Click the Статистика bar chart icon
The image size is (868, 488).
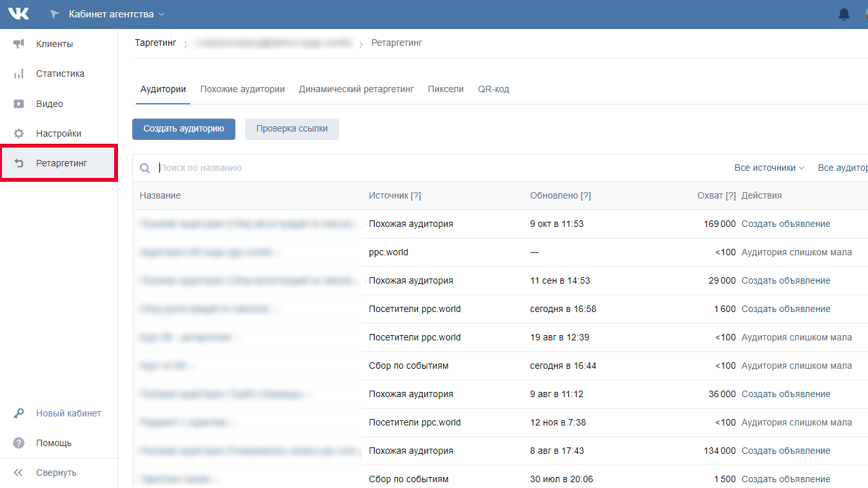(19, 73)
